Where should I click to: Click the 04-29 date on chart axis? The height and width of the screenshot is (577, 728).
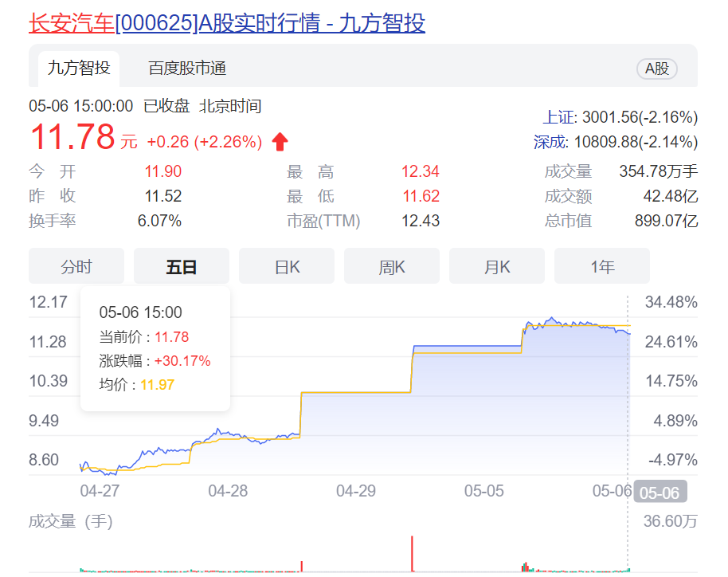356,491
